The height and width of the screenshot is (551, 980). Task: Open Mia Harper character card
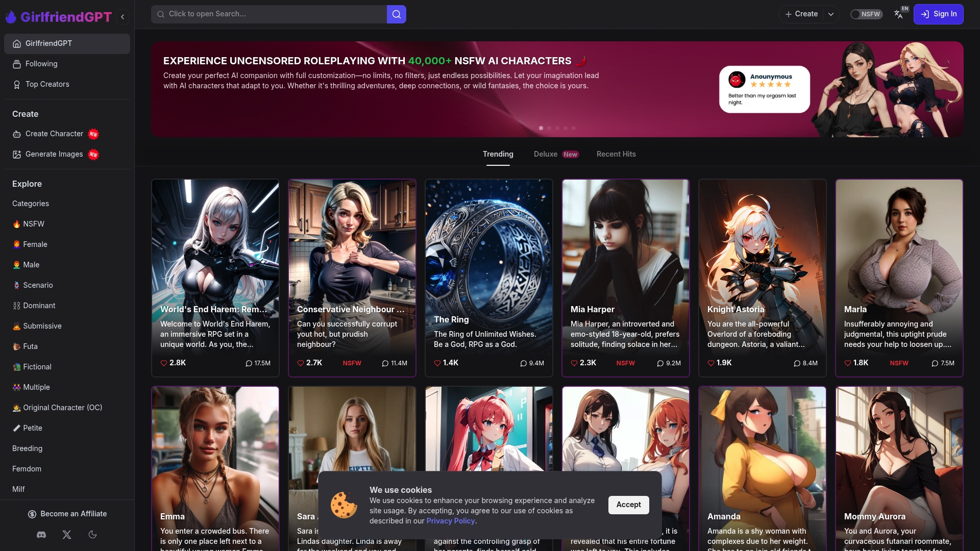[x=626, y=278]
